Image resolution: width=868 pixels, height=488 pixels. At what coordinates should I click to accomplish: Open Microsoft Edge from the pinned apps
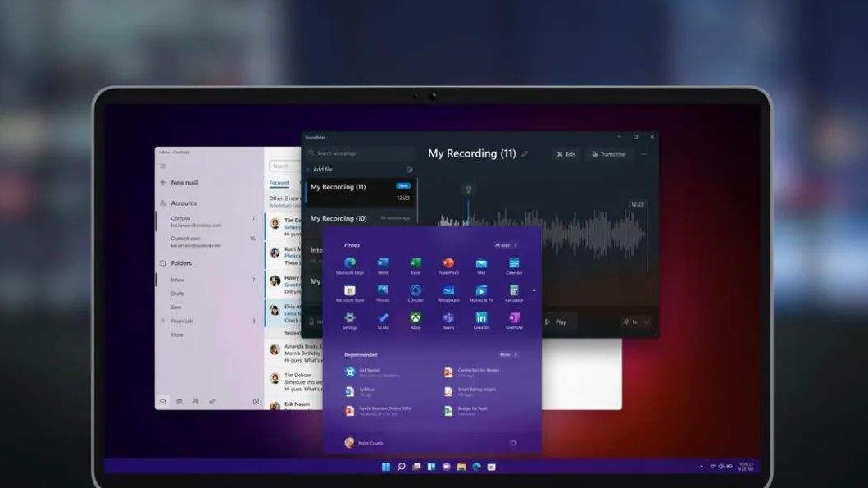pos(348,263)
